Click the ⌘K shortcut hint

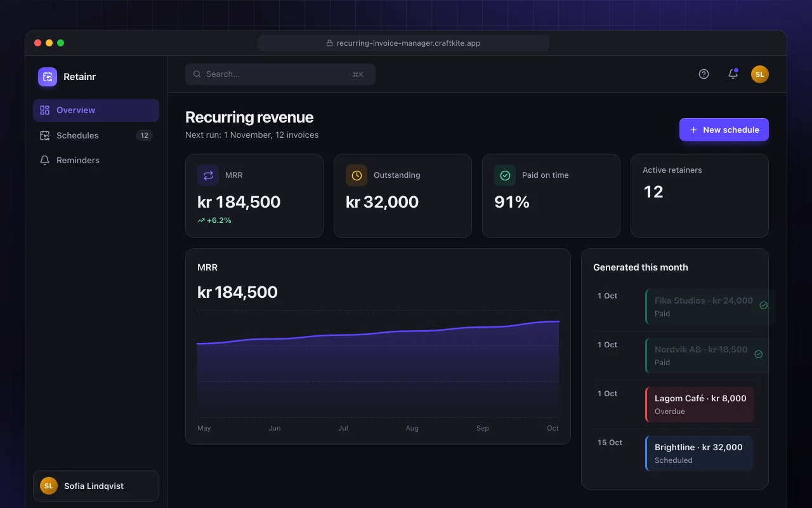(358, 74)
